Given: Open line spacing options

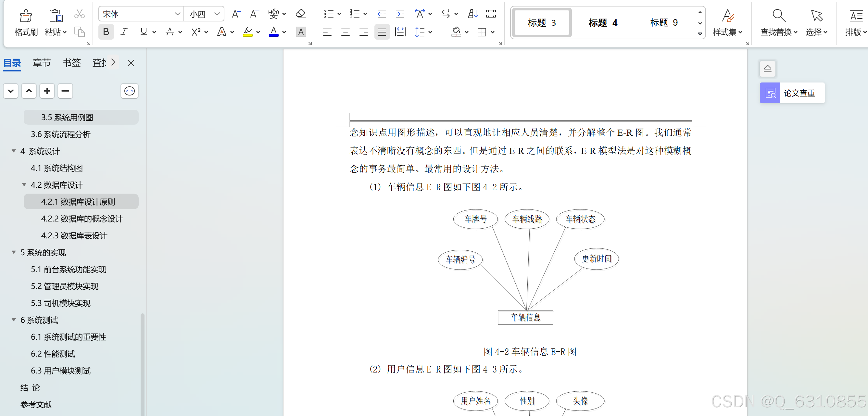Looking at the screenshot, I should point(420,32).
